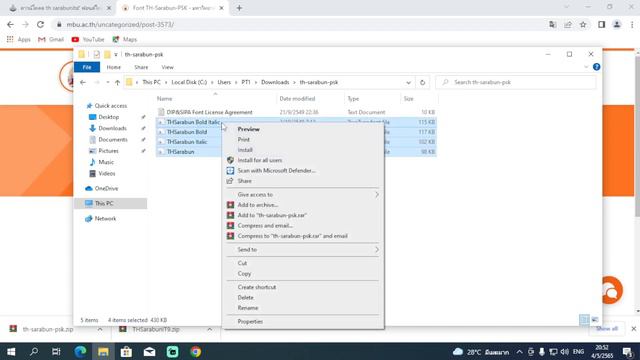Open OneDrive in the sidebar
This screenshot has width=640, height=360.
(x=106, y=188)
